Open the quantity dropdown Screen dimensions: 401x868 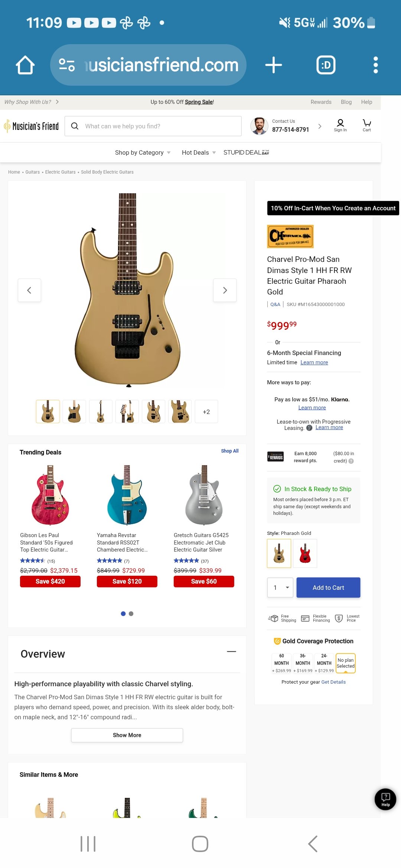[x=280, y=588]
